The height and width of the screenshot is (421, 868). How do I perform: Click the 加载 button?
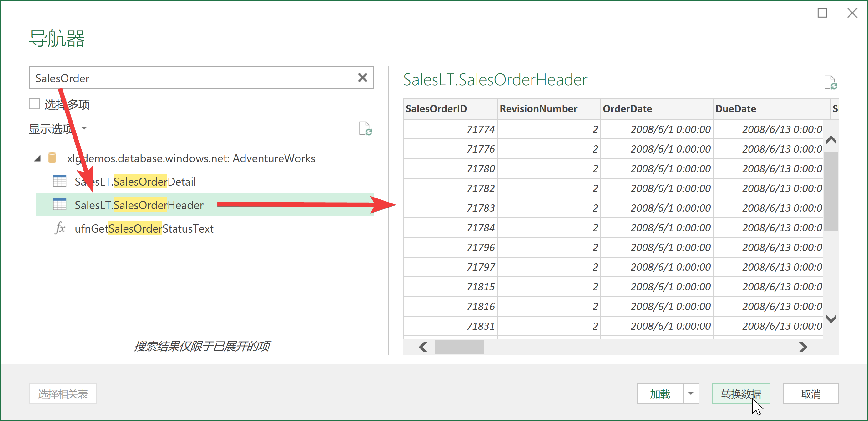[x=659, y=393]
